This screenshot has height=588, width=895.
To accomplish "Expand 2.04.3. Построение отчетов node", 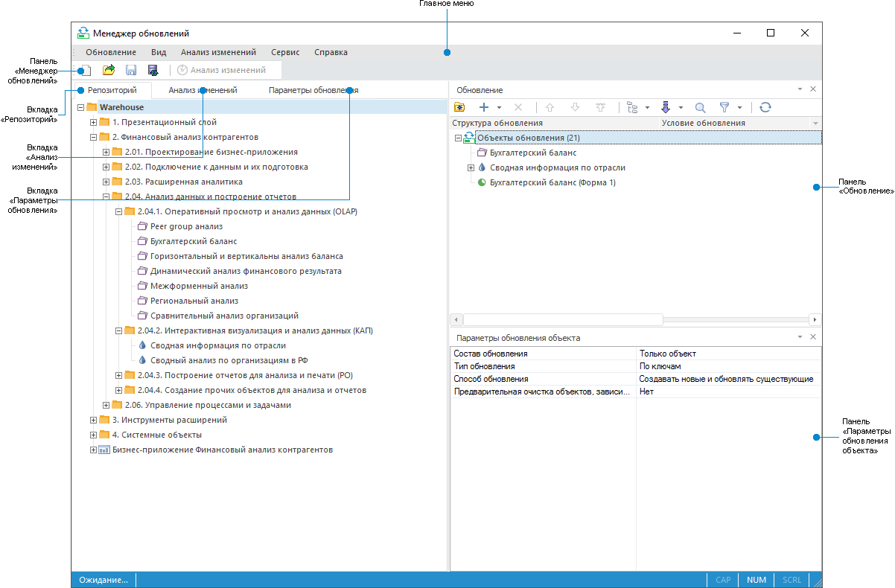I will [118, 375].
